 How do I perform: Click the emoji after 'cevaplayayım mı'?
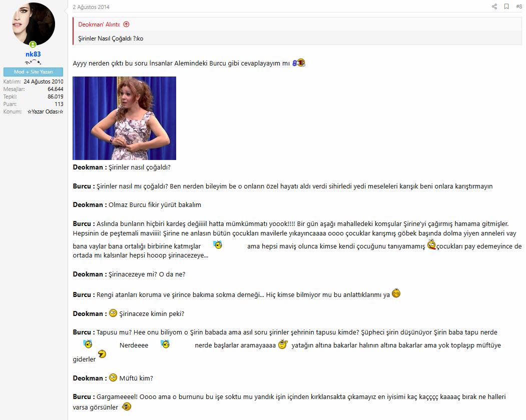pyautogui.click(x=299, y=63)
